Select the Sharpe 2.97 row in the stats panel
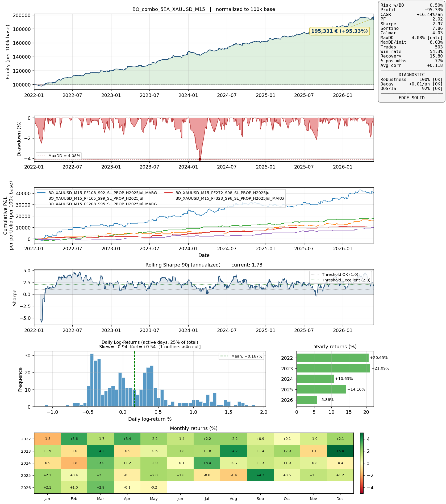Image resolution: width=446 pixels, height=504 pixels. click(411, 24)
